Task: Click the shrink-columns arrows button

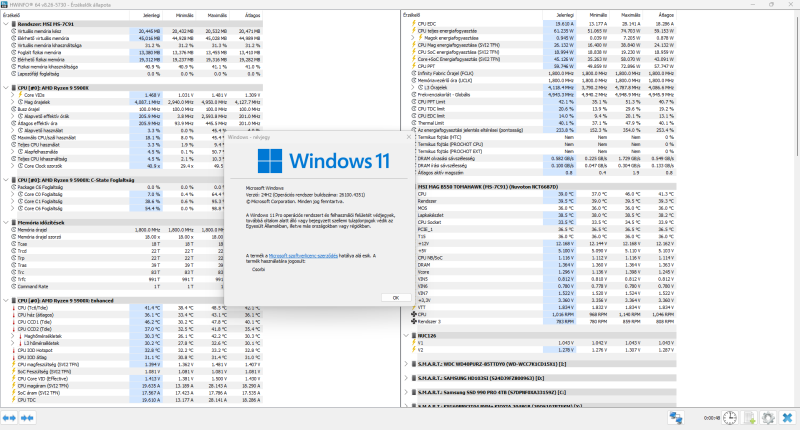Action: pyautogui.click(x=27, y=418)
